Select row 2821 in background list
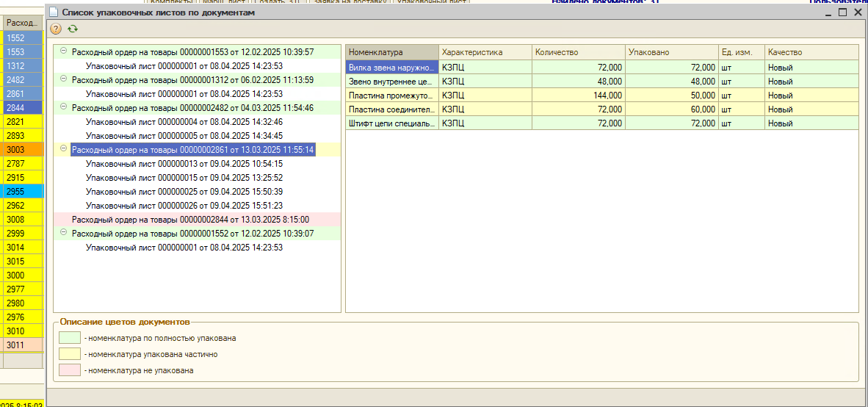Image resolution: width=868 pixels, height=407 pixels. (23, 121)
